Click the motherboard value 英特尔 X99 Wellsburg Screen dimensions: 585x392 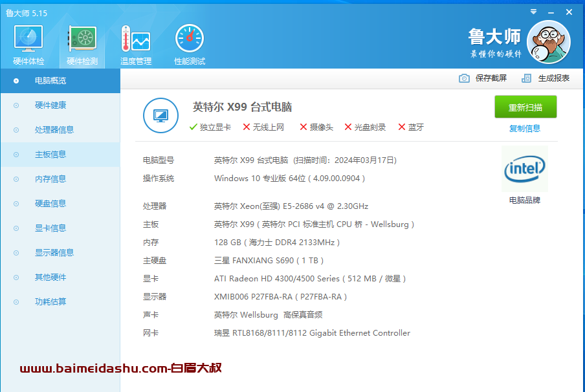click(x=314, y=224)
